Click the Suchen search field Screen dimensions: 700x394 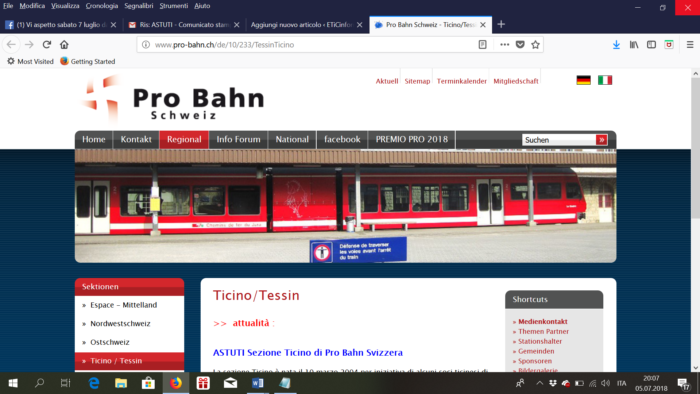point(559,140)
